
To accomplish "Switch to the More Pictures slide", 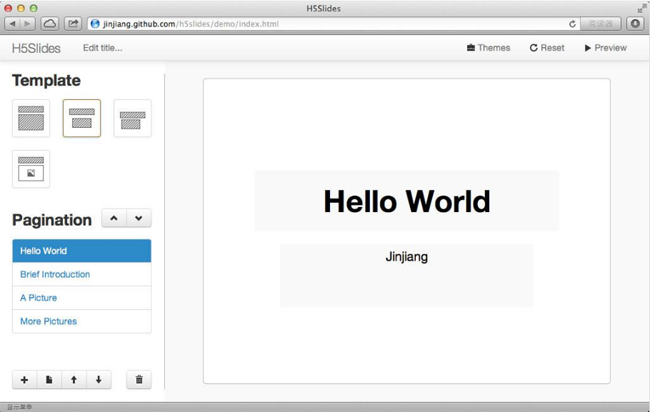I will point(48,321).
